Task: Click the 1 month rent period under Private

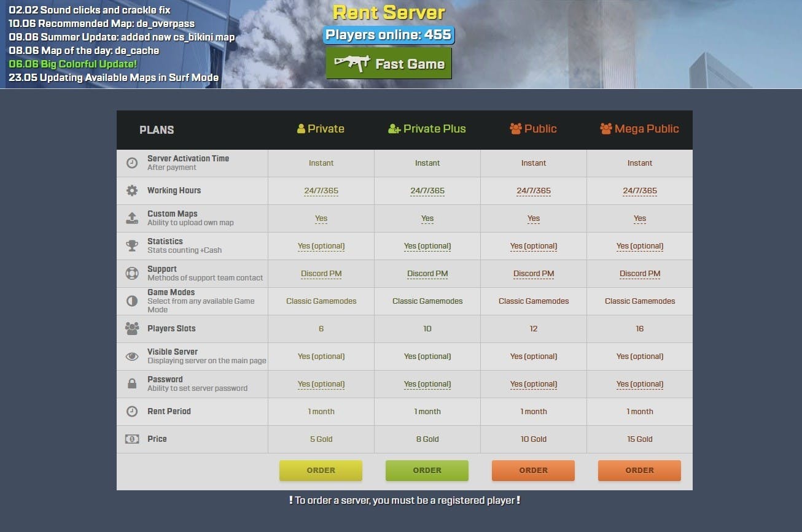Action: click(x=321, y=412)
